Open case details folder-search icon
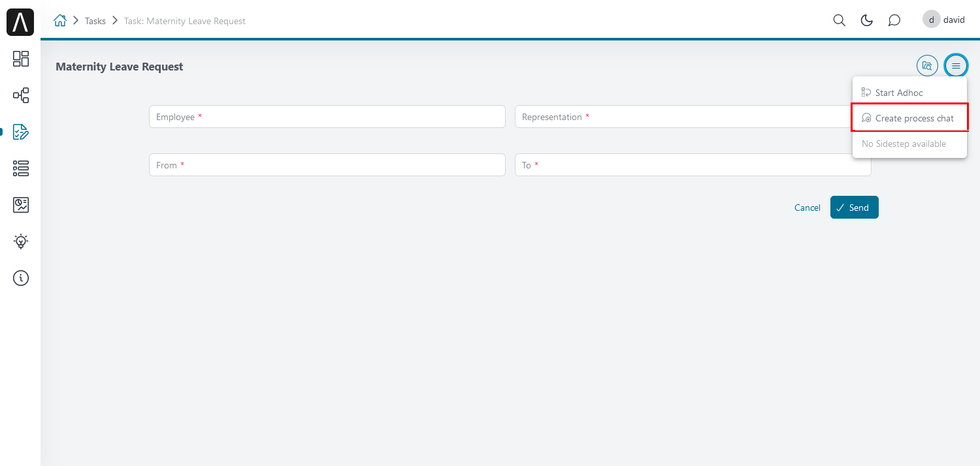Viewport: 980px width, 466px height. pyautogui.click(x=927, y=65)
